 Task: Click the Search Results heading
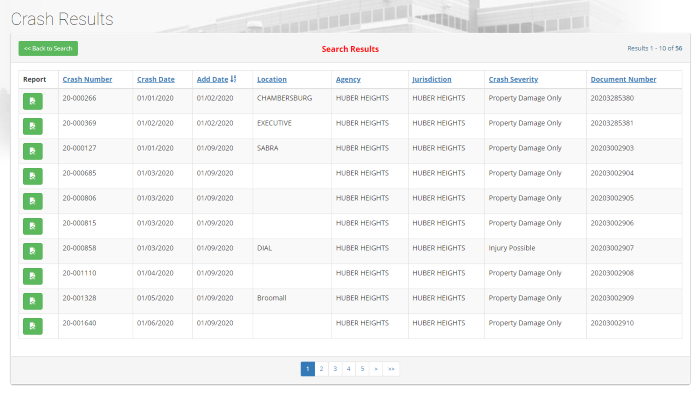click(x=350, y=49)
